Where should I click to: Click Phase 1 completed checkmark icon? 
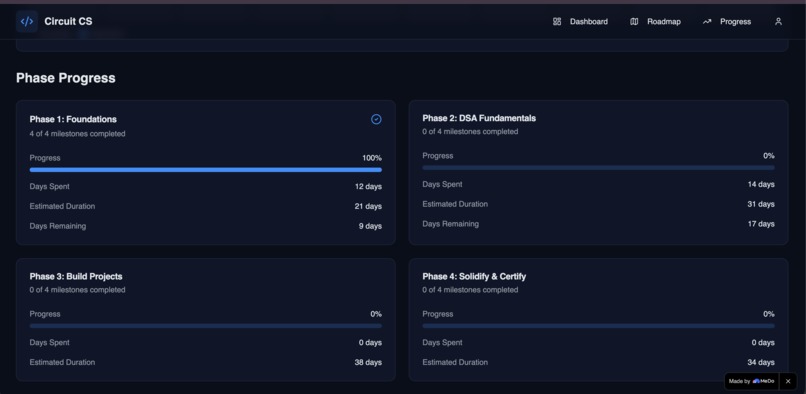click(376, 119)
